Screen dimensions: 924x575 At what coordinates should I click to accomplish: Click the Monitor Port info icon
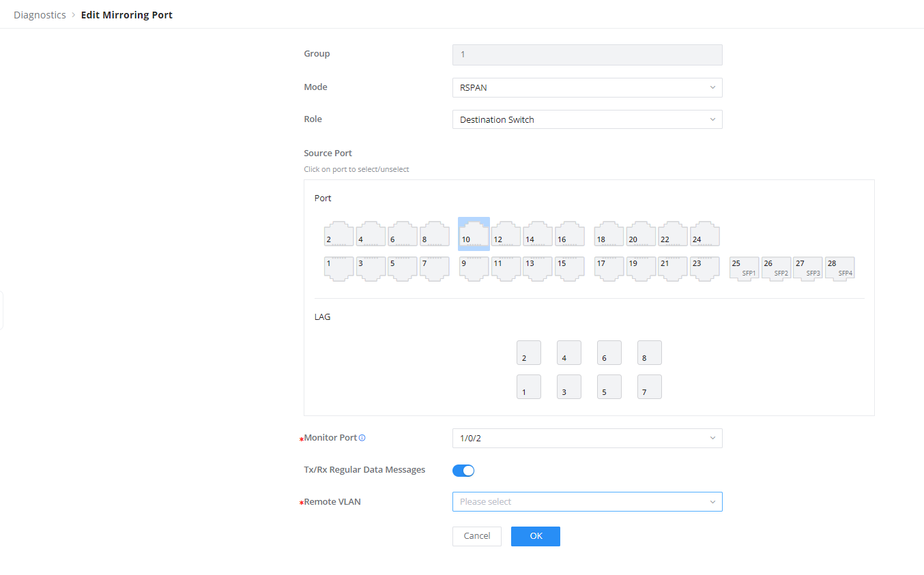362,438
